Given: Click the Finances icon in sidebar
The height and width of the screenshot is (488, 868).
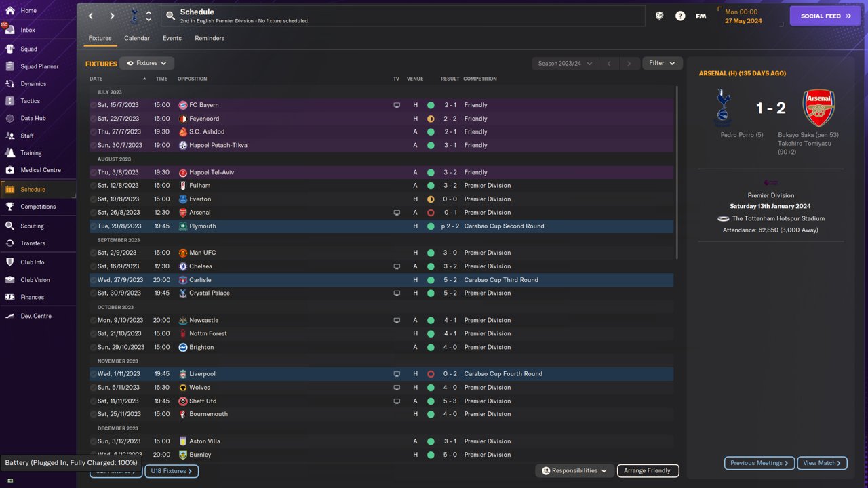Looking at the screenshot, I should pyautogui.click(x=9, y=297).
